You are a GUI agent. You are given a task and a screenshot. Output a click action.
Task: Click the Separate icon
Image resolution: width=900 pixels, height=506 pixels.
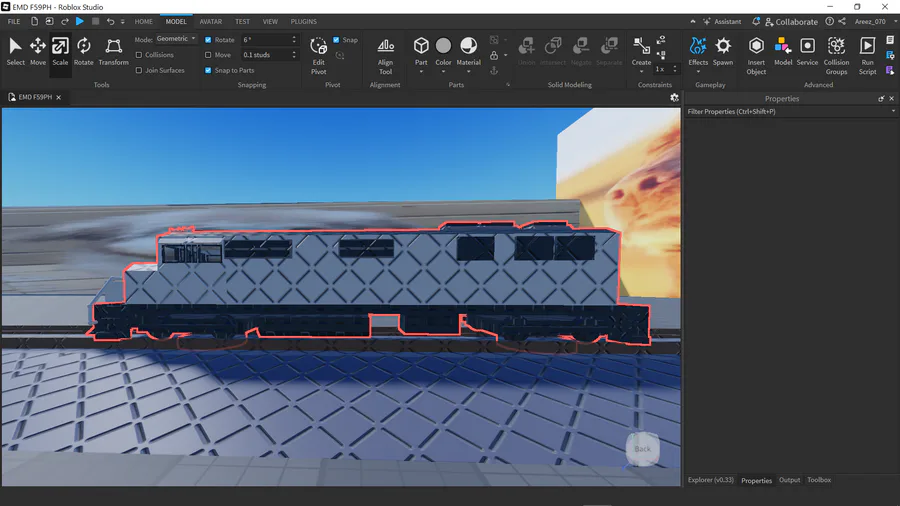(609, 52)
